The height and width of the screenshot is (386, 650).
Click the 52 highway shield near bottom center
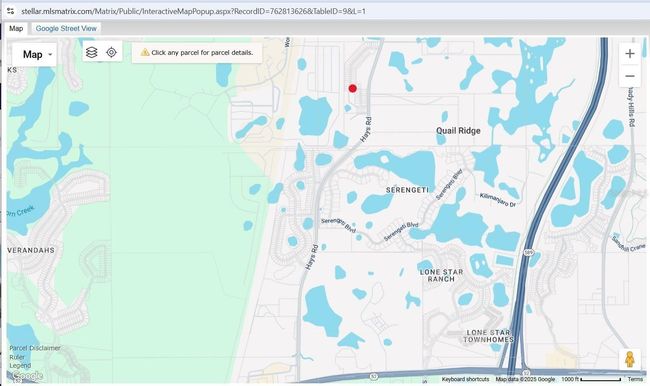point(374,376)
